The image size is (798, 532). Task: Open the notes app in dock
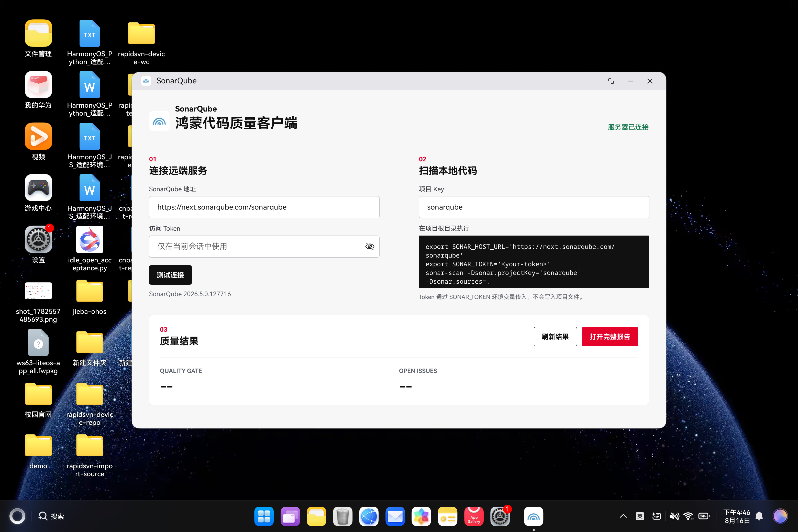pos(448,516)
